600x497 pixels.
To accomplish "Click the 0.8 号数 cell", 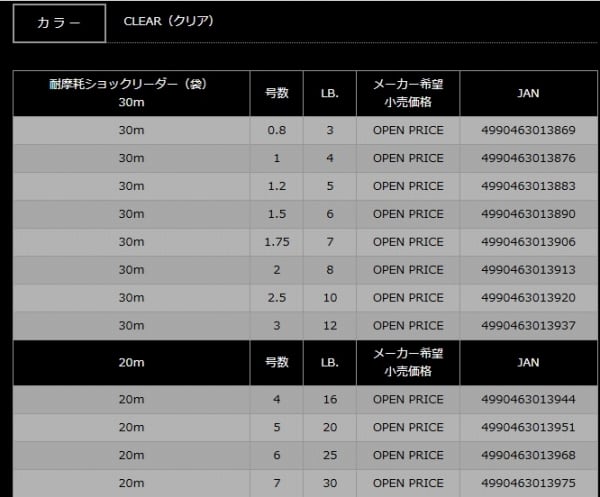I will [x=276, y=130].
